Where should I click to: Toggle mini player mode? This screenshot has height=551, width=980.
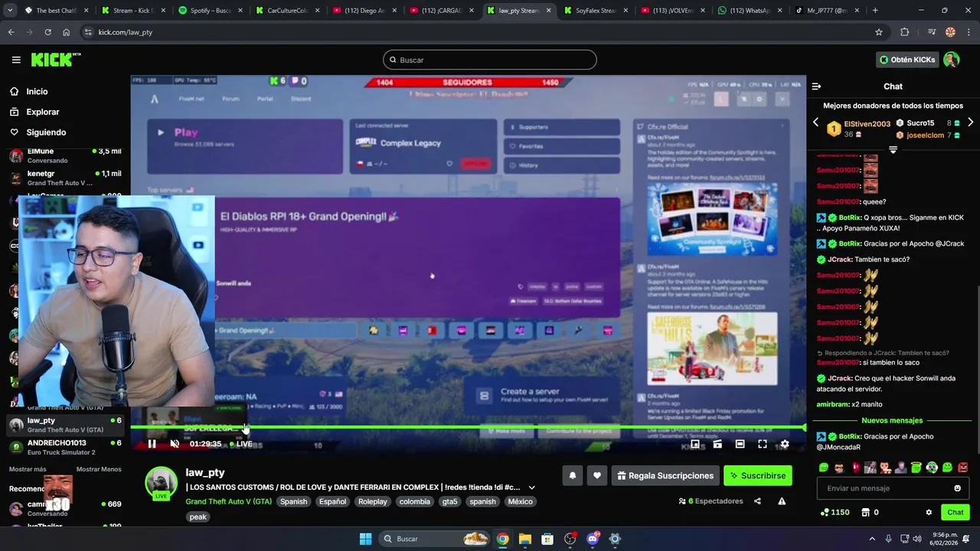(x=717, y=444)
